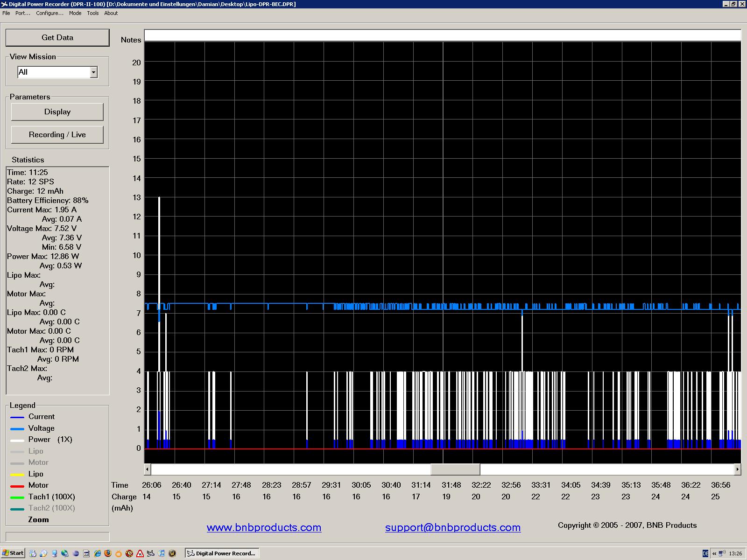Image resolution: width=747 pixels, height=560 pixels.
Task: Click the first quick launch icon after Start
Action: [x=33, y=553]
